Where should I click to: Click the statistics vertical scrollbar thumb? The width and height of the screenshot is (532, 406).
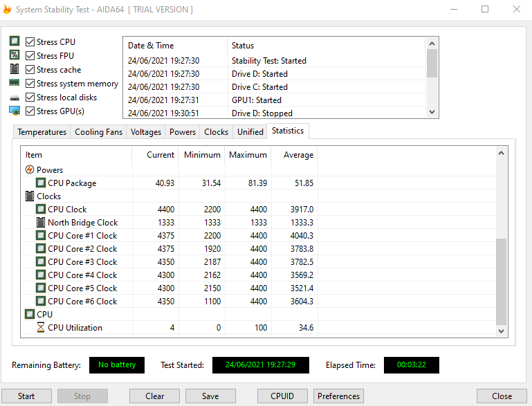(501, 282)
